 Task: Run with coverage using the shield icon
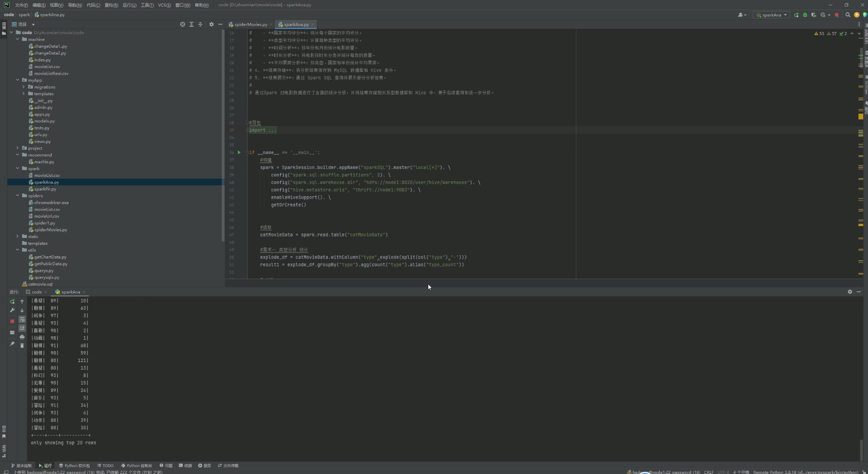click(814, 15)
